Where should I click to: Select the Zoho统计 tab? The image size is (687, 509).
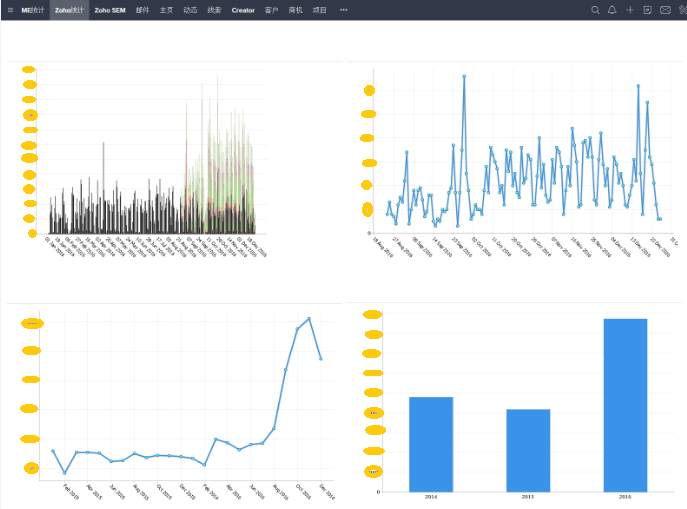point(69,10)
